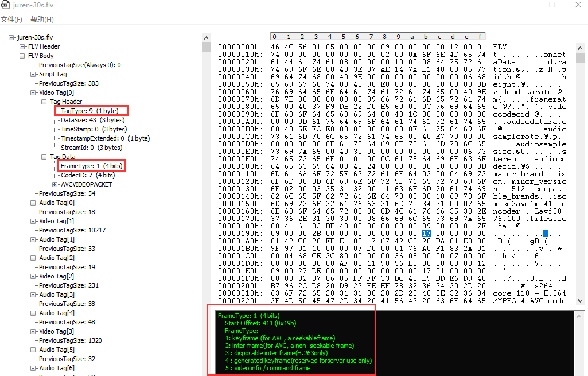
Task: Expand the Script Tag node
Action: pyautogui.click(x=33, y=74)
